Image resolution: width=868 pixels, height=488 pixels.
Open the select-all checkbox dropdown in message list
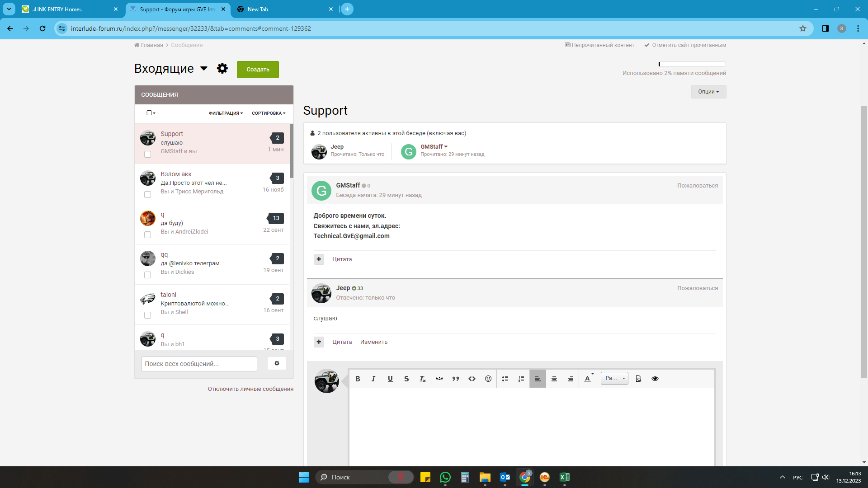click(151, 113)
